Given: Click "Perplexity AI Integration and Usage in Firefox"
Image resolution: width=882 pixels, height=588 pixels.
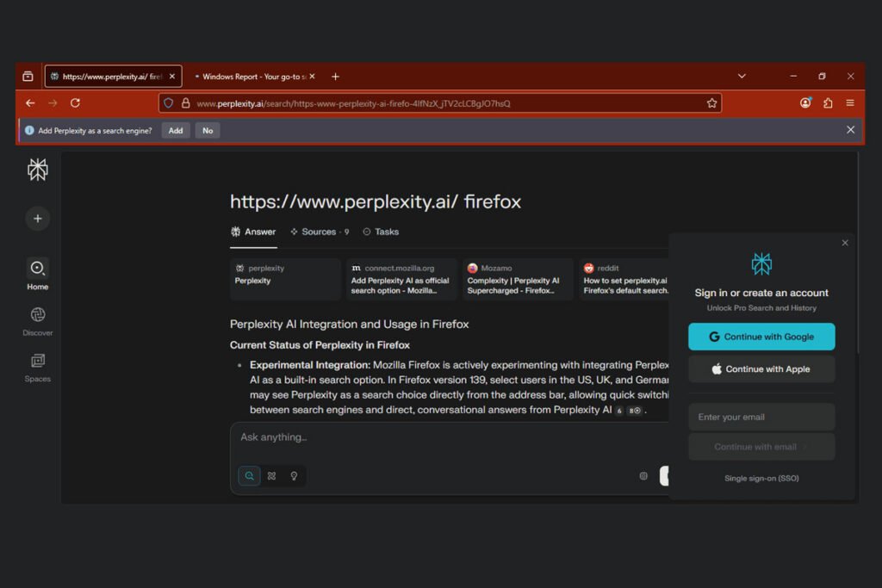Looking at the screenshot, I should pos(349,325).
